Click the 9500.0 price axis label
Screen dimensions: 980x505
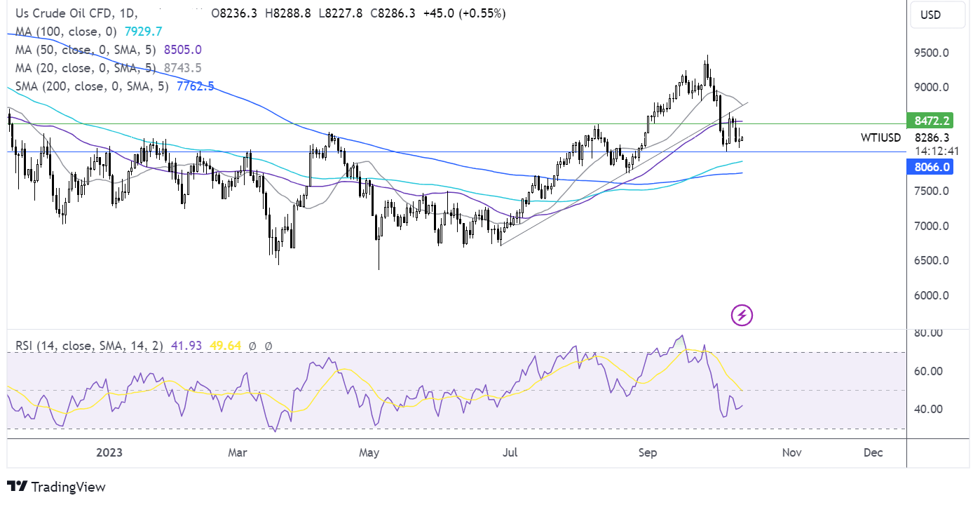point(932,53)
